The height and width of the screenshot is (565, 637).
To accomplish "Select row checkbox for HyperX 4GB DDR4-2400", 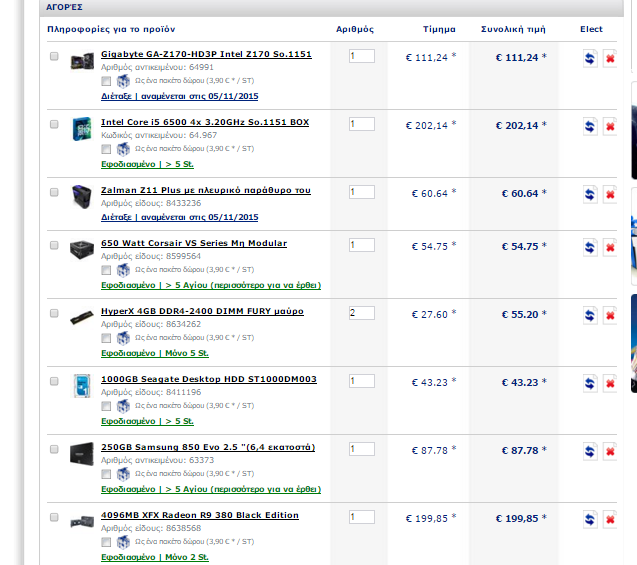I will pyautogui.click(x=54, y=313).
